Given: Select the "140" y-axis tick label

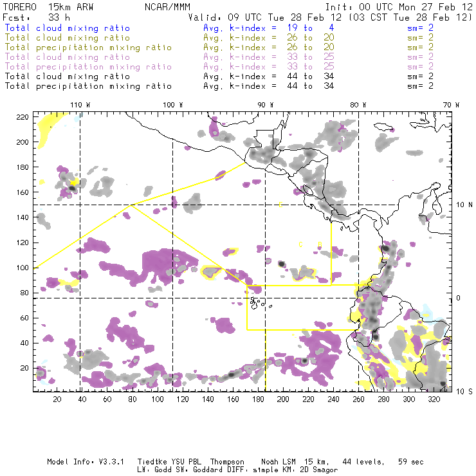Looking at the screenshot, I should coord(23,217).
